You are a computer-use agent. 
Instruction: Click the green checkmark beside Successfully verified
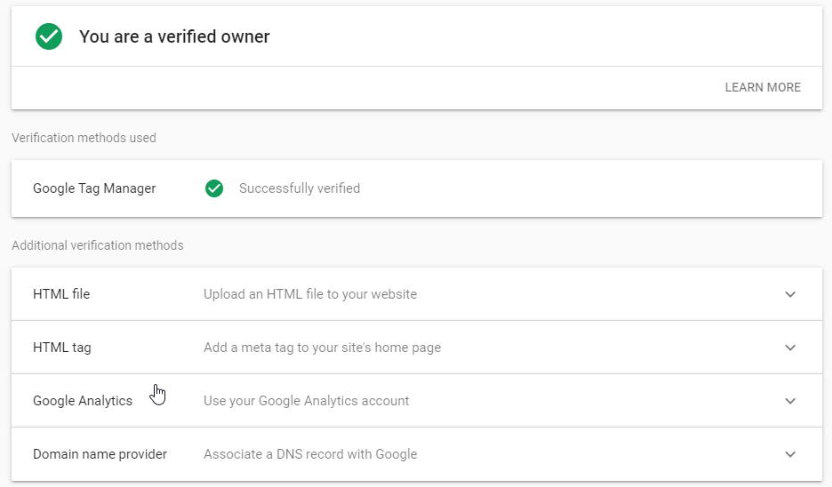(x=214, y=188)
